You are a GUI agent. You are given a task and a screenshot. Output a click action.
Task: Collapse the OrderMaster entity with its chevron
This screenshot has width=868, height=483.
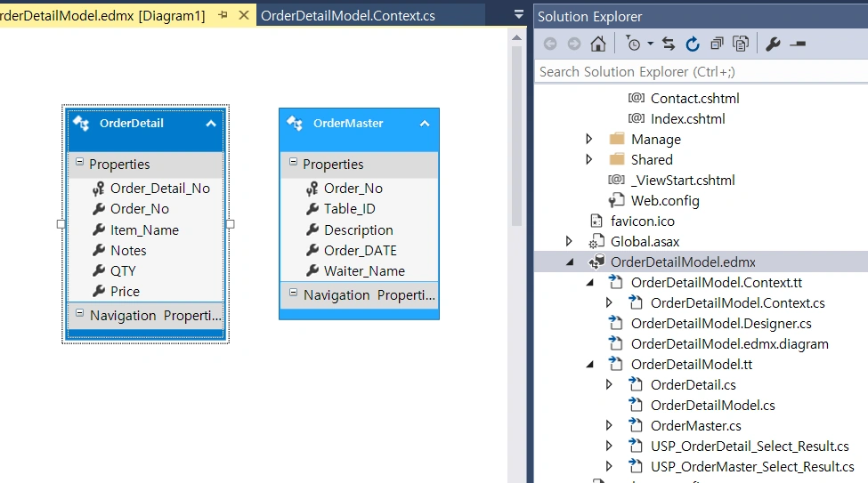click(x=425, y=124)
